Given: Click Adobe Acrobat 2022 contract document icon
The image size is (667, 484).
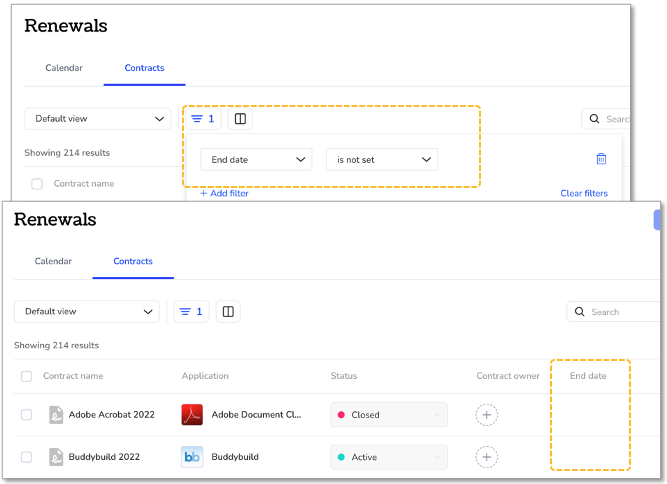Looking at the screenshot, I should pos(56,415).
